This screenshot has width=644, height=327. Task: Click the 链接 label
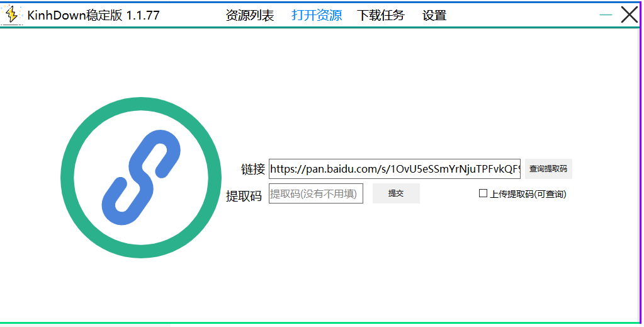(x=253, y=169)
